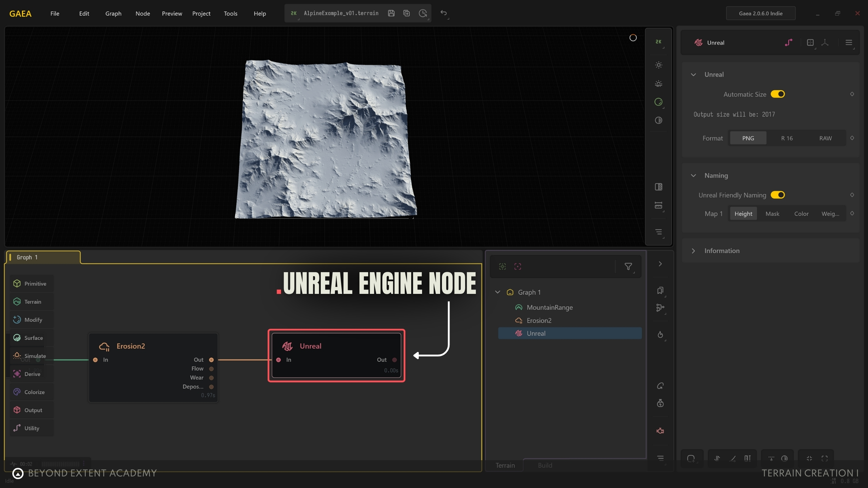This screenshot has height=488, width=868.
Task: Click the save incremental copy icon
Action: pos(407,13)
